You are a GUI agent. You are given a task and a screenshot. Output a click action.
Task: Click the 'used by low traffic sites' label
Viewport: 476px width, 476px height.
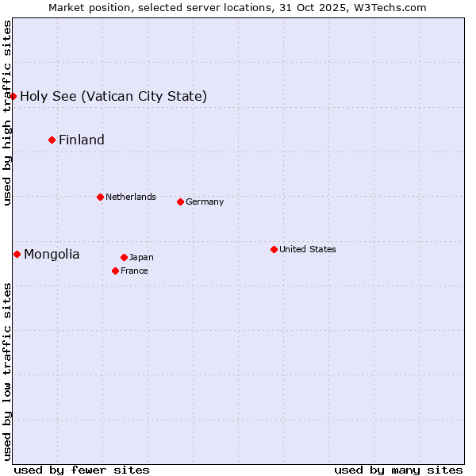click(x=7, y=371)
